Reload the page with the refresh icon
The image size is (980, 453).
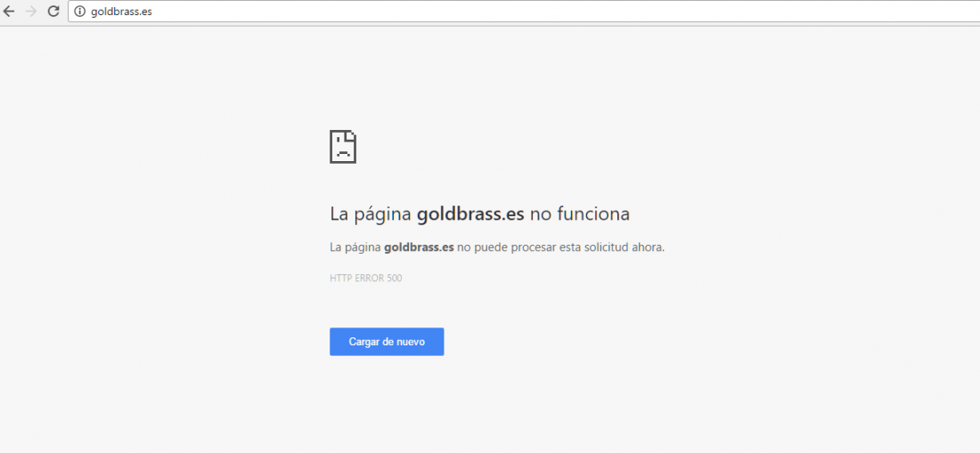click(53, 12)
